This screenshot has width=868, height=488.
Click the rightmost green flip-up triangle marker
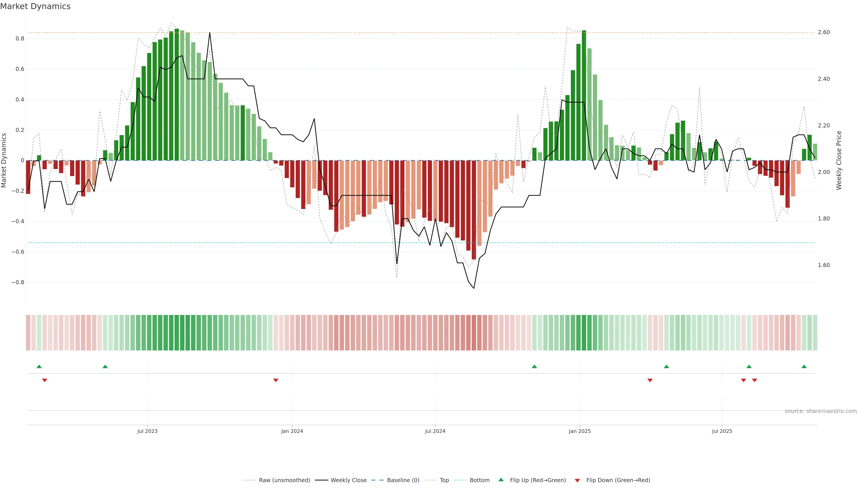coord(804,366)
